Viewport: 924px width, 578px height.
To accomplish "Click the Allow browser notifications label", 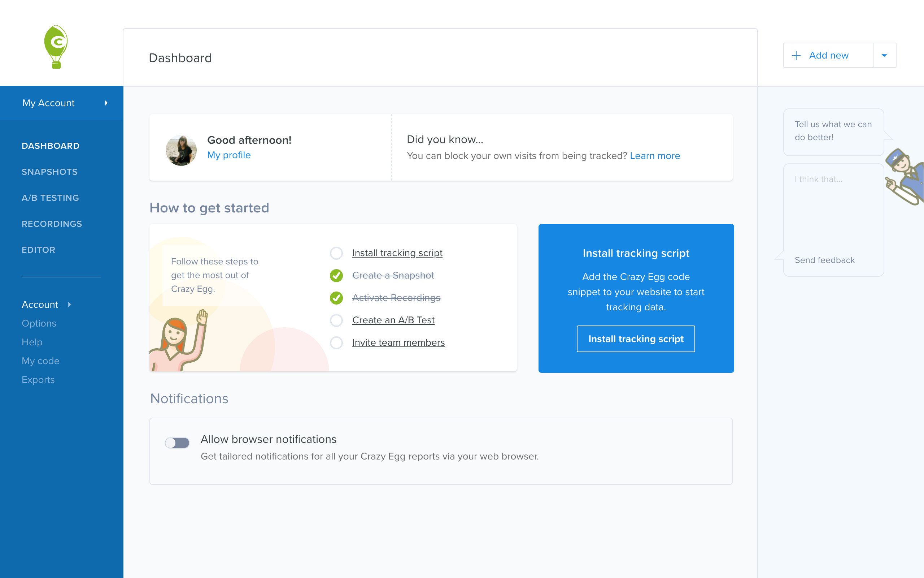I will click(269, 440).
